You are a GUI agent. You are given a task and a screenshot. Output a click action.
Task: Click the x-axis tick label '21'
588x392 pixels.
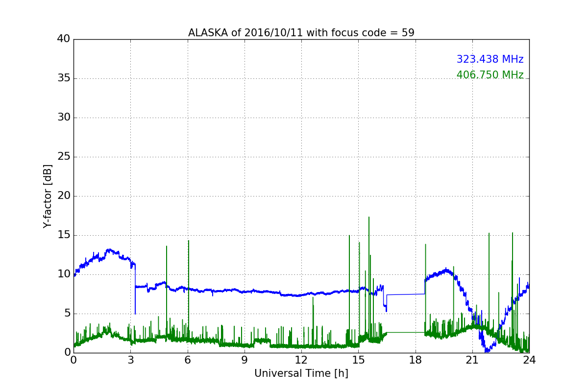coord(472,360)
